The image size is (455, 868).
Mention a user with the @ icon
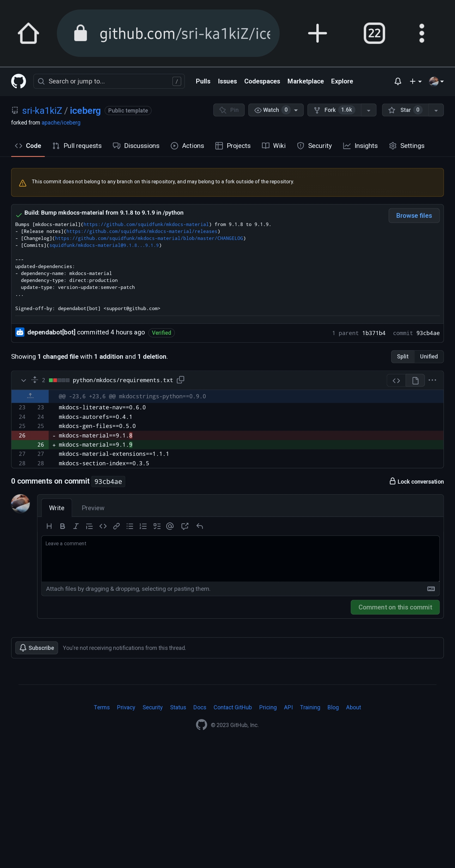(x=169, y=526)
